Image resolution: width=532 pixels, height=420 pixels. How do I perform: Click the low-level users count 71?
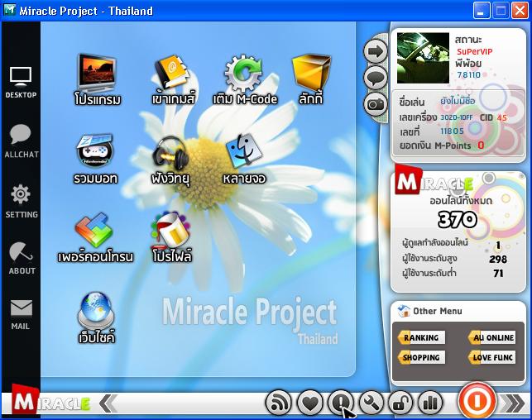point(498,273)
